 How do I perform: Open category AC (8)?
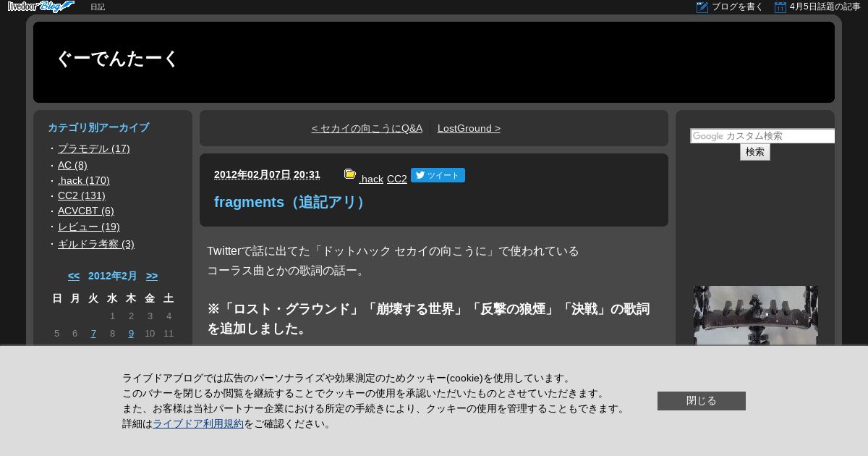[x=72, y=165]
